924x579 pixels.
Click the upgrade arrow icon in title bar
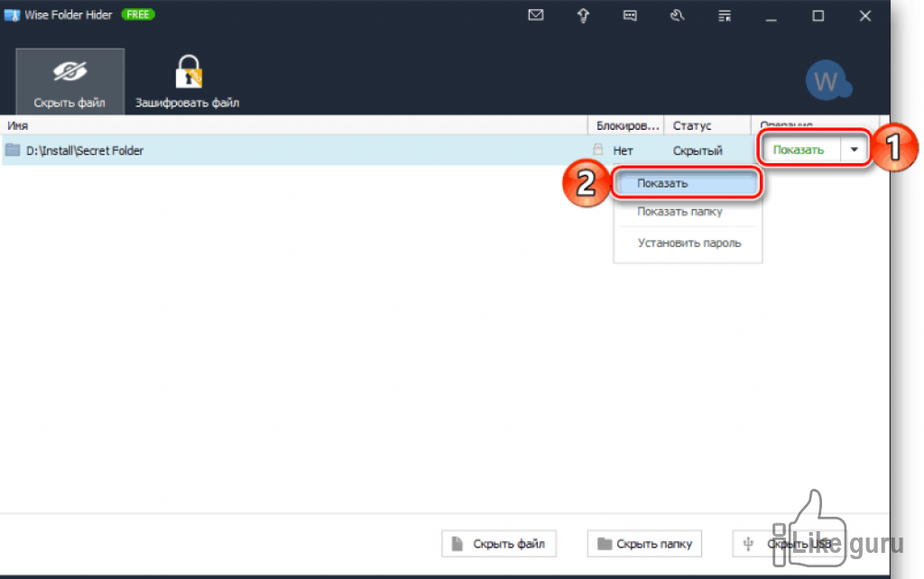point(583,15)
